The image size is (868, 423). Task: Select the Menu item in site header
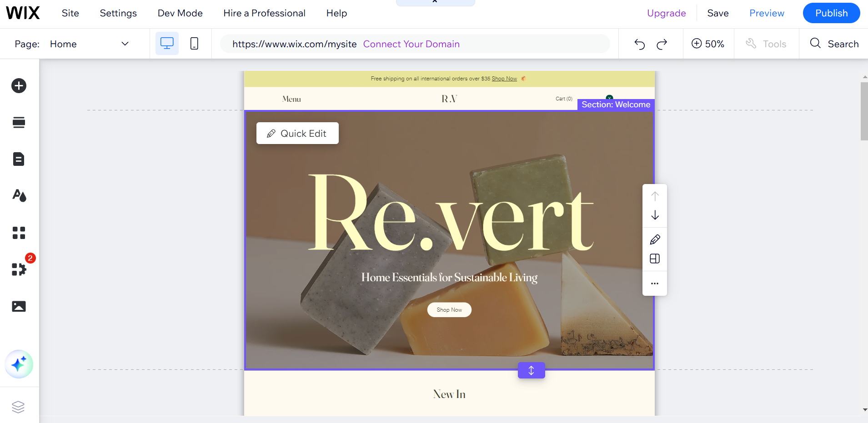pyautogui.click(x=291, y=99)
